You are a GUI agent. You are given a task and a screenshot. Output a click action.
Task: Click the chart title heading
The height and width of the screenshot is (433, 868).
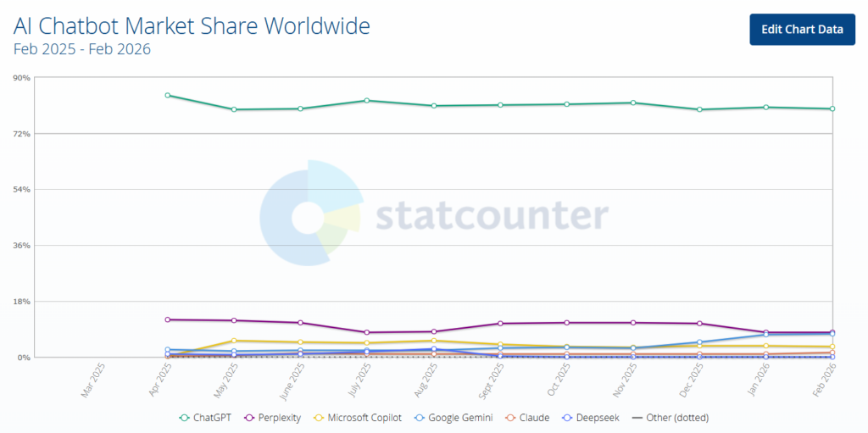pyautogui.click(x=192, y=26)
